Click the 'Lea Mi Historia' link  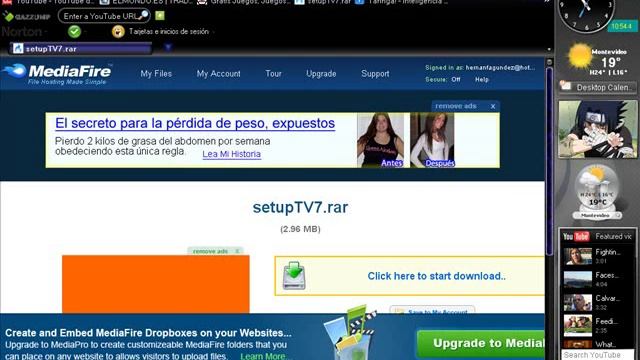[231, 154]
